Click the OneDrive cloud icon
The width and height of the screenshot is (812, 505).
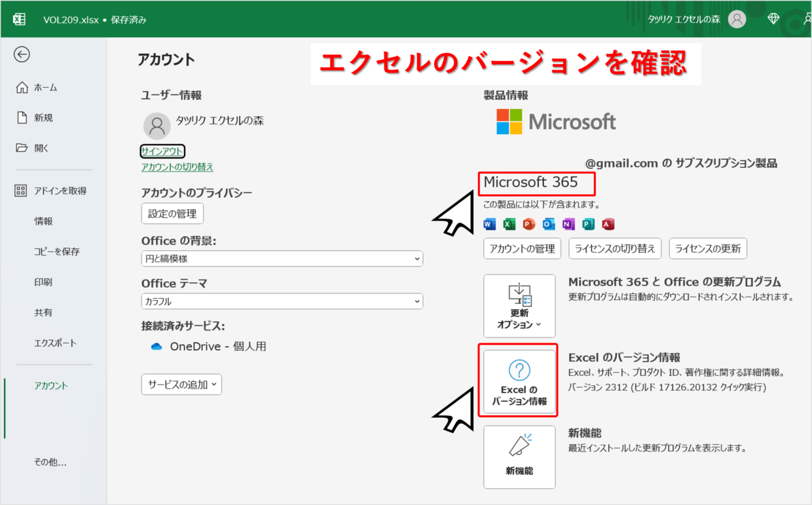[x=156, y=346]
